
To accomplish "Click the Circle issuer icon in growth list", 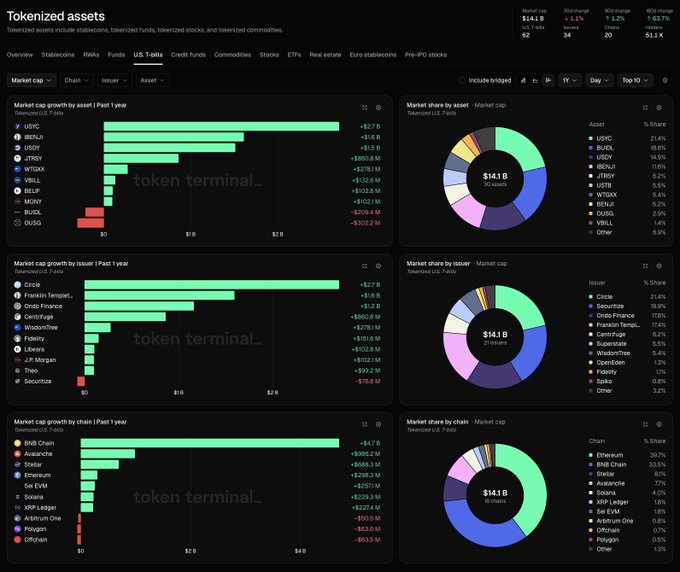I will pyautogui.click(x=17, y=284).
